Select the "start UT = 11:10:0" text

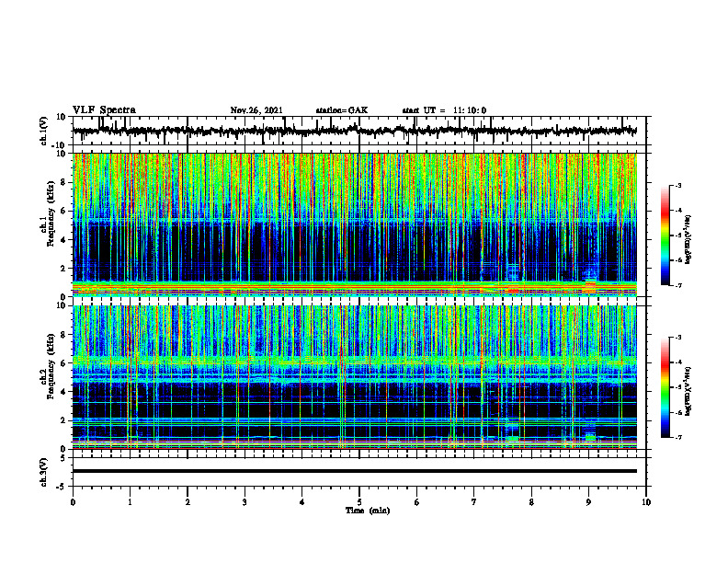tap(444, 110)
